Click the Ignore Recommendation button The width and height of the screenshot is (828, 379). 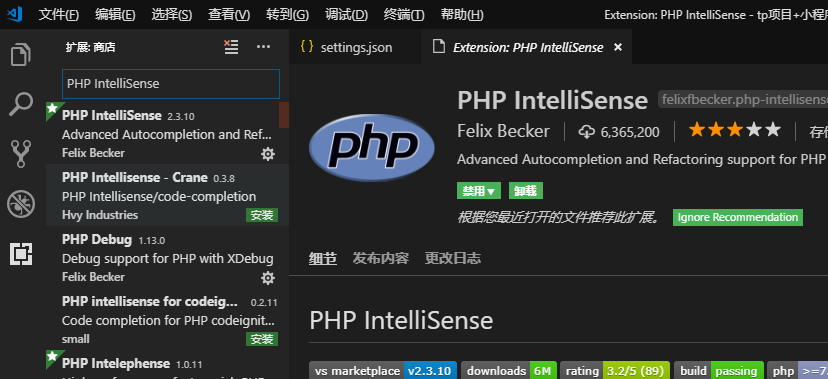738,217
